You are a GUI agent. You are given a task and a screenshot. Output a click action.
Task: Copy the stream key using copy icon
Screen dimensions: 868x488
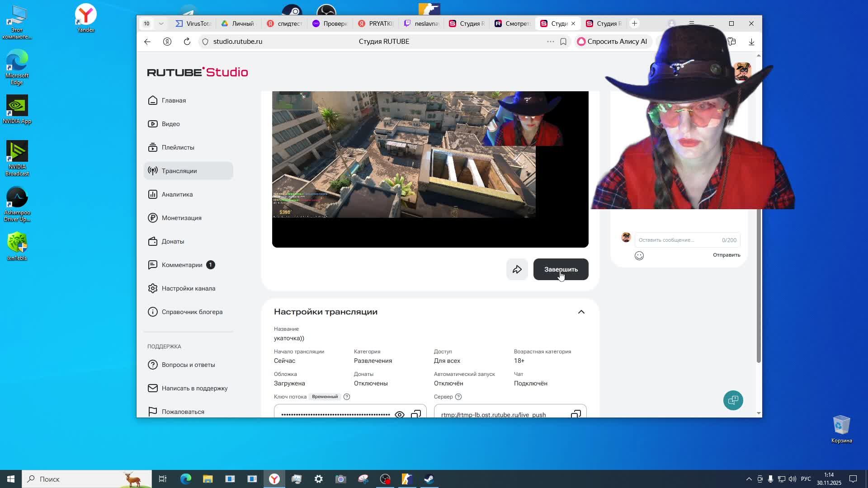coord(416,414)
